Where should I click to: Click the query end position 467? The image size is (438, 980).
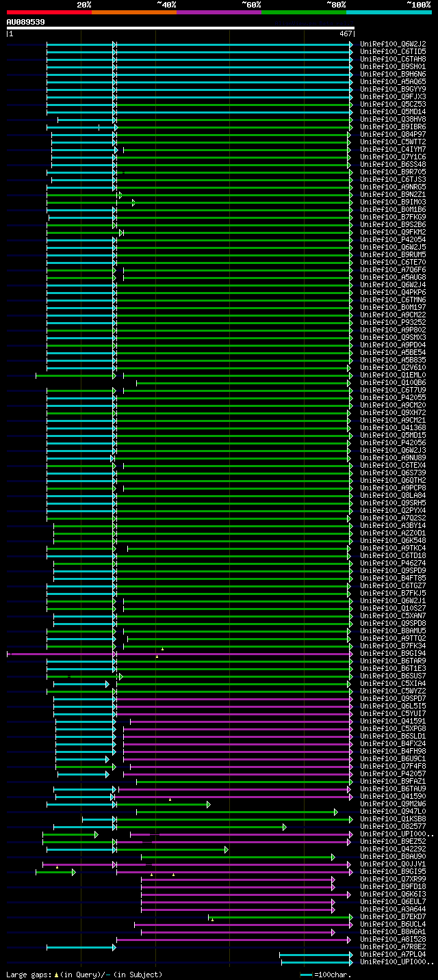tap(346, 34)
